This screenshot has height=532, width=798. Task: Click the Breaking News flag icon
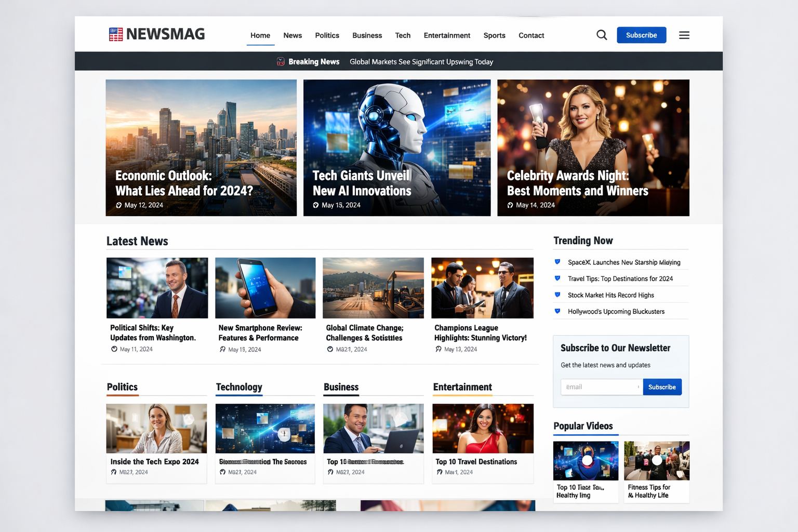[280, 61]
